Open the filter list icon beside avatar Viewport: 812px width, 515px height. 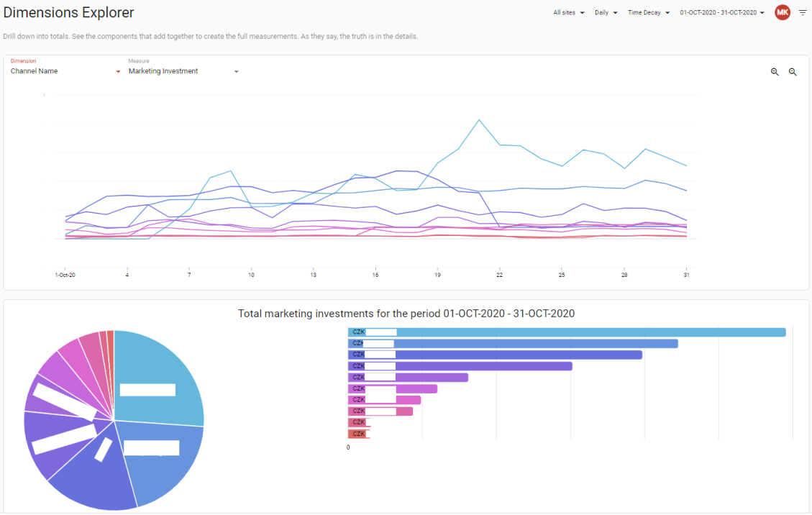[x=802, y=12]
